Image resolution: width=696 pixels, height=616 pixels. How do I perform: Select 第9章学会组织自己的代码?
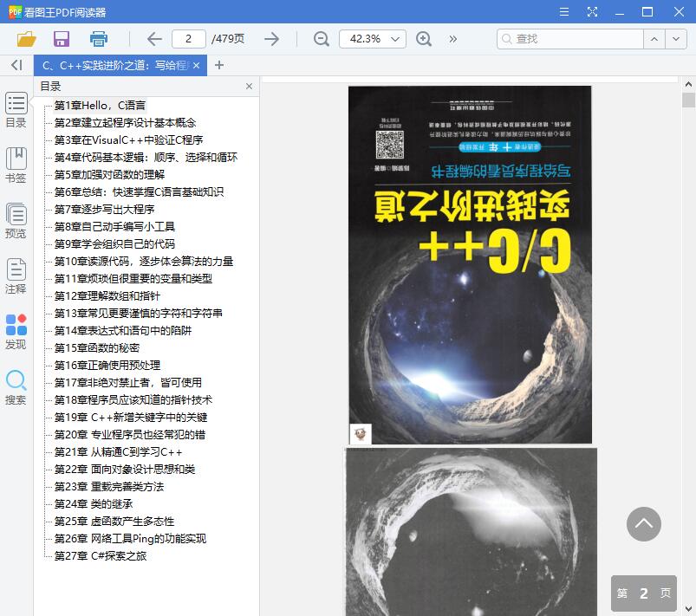coord(114,243)
